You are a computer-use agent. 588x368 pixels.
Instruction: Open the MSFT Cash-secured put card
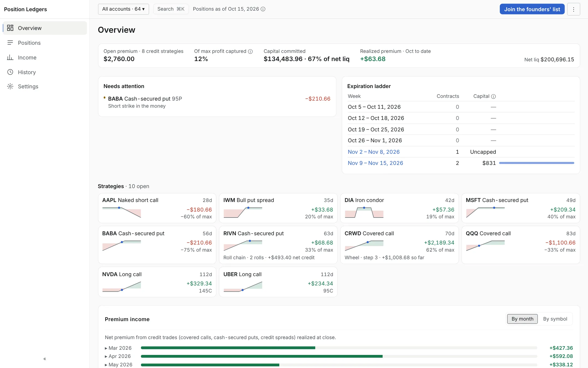click(520, 208)
